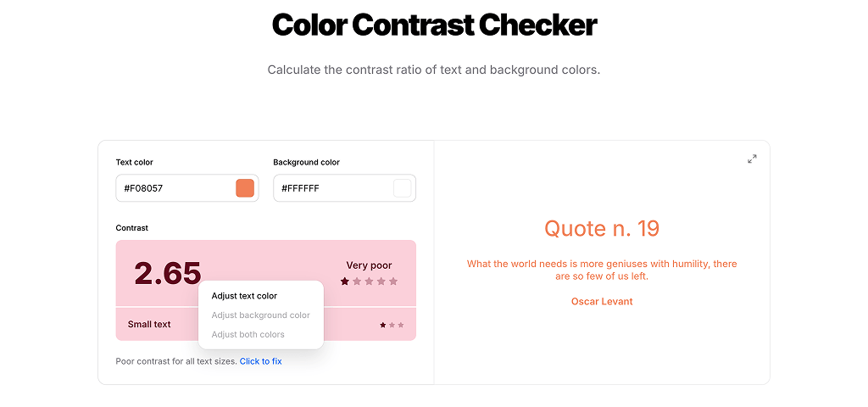Click the 'Text color' field label
The height and width of the screenshot is (407, 868).
pos(135,162)
